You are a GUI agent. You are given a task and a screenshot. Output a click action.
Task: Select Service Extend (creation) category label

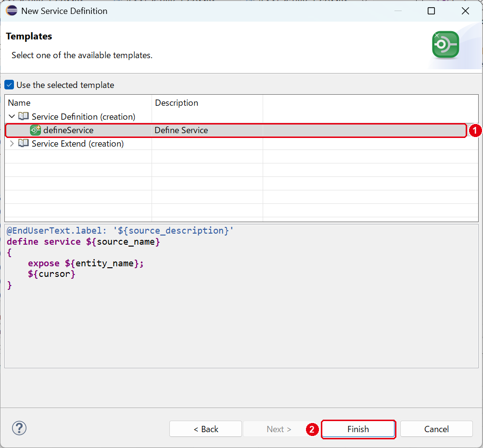(x=77, y=144)
